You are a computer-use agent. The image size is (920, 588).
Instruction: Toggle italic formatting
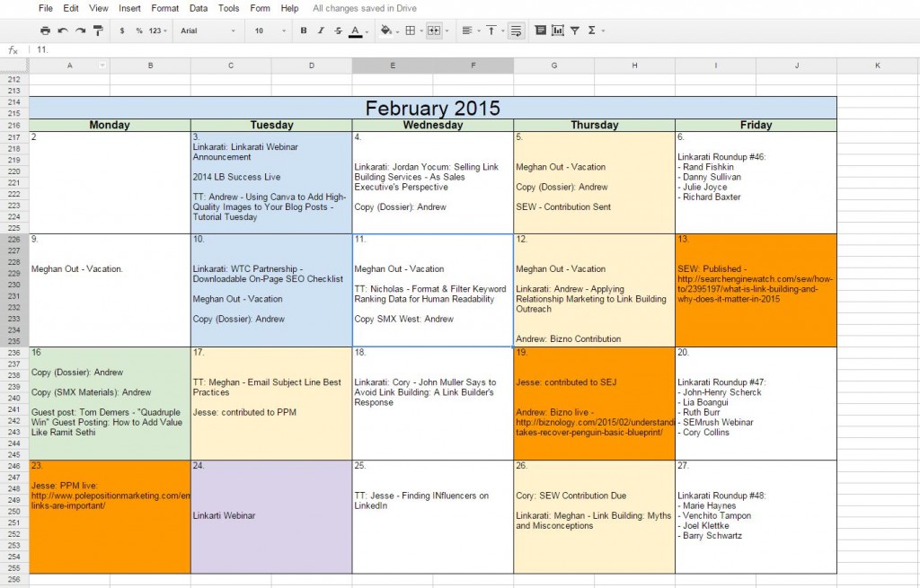click(321, 30)
